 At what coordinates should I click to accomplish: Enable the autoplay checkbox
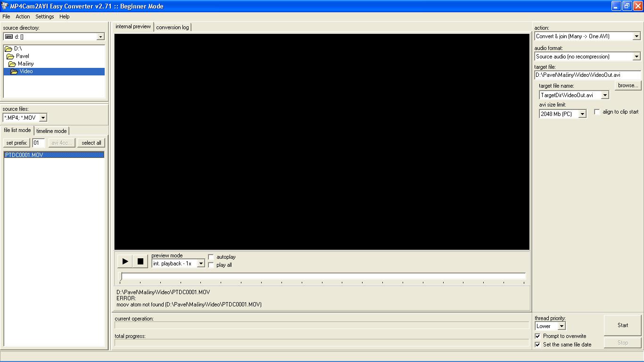[211, 257]
